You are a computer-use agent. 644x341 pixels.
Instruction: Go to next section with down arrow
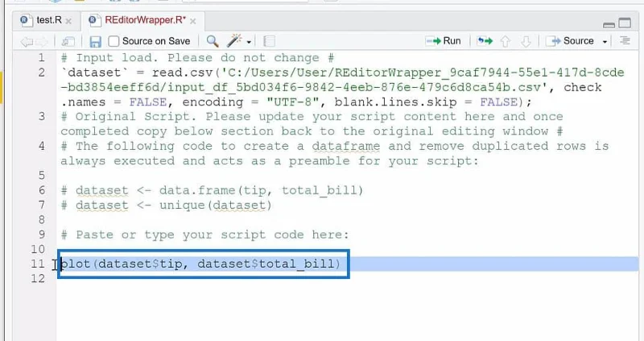526,41
